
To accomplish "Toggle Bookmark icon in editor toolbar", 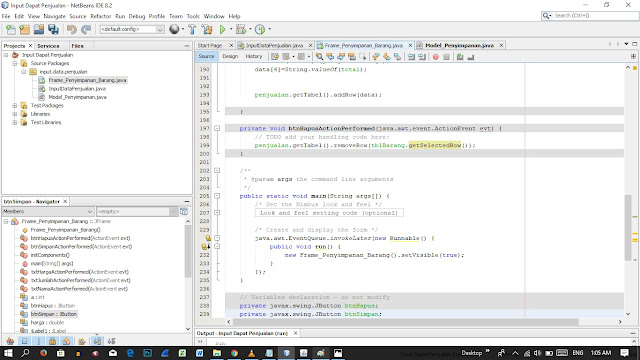I will (x=397, y=57).
